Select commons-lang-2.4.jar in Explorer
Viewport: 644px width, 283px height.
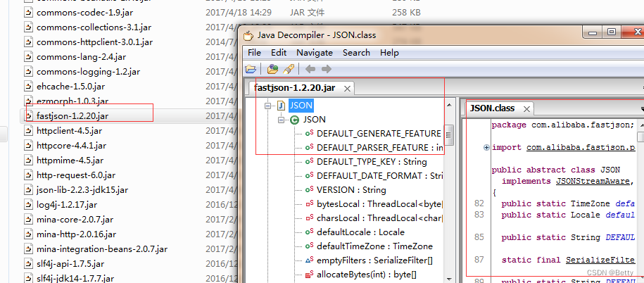pos(82,57)
